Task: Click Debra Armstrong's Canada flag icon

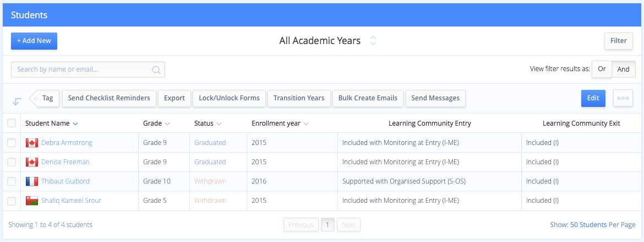Action: (32, 143)
